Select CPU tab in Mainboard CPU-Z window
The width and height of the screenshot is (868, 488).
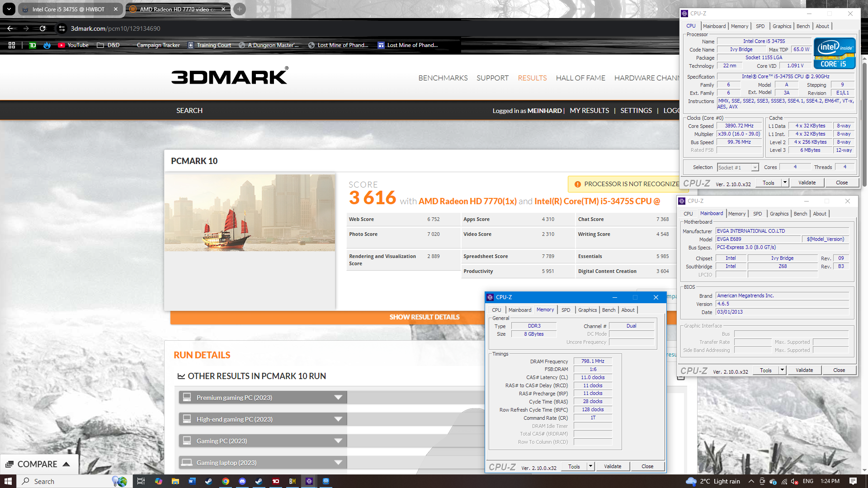tap(688, 214)
